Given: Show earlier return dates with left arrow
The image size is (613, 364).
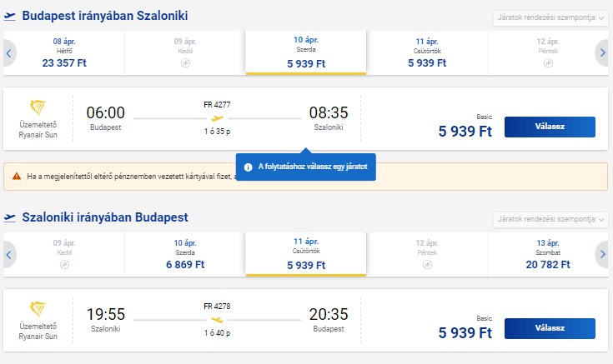Looking at the screenshot, I should (x=9, y=254).
